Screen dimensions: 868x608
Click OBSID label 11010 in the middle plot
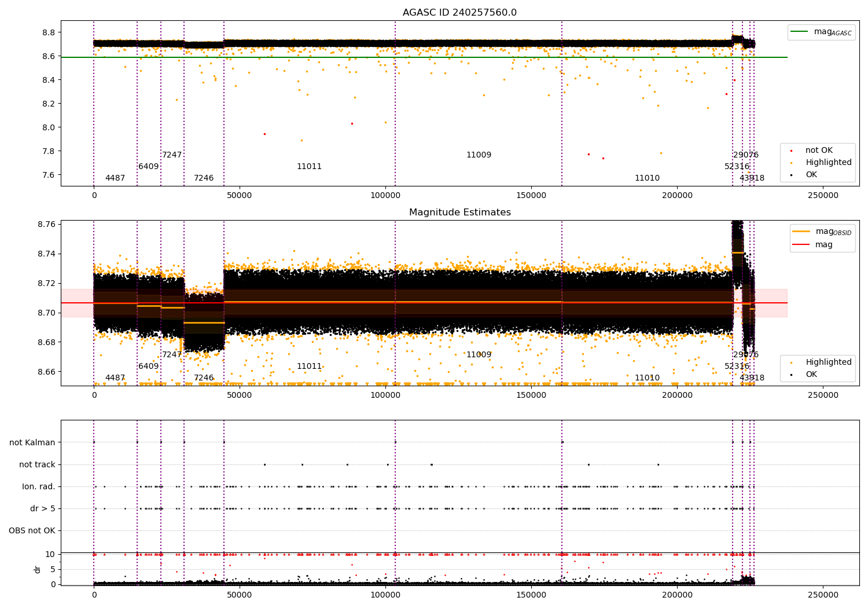pyautogui.click(x=647, y=378)
